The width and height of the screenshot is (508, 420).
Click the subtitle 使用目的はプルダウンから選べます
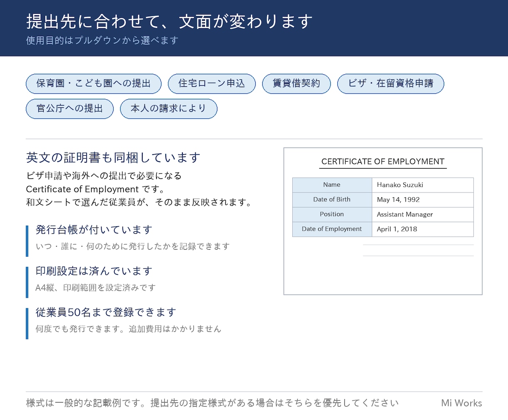click(102, 40)
